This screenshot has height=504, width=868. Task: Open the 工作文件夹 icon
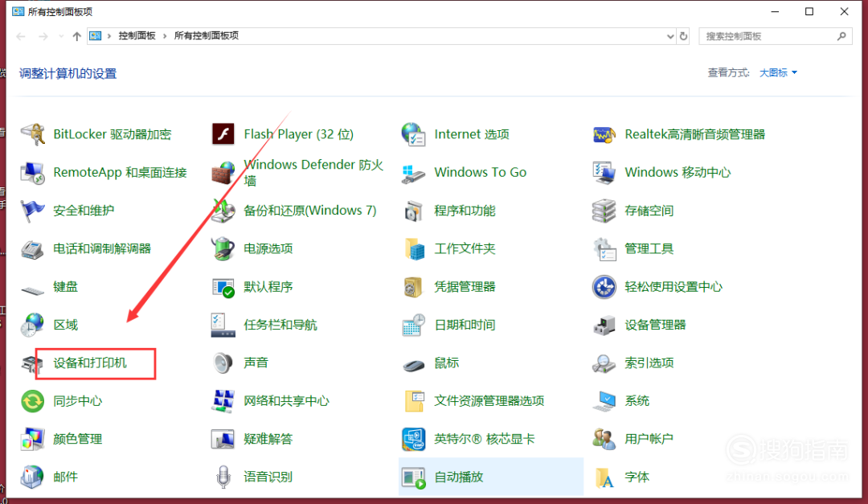pos(414,249)
